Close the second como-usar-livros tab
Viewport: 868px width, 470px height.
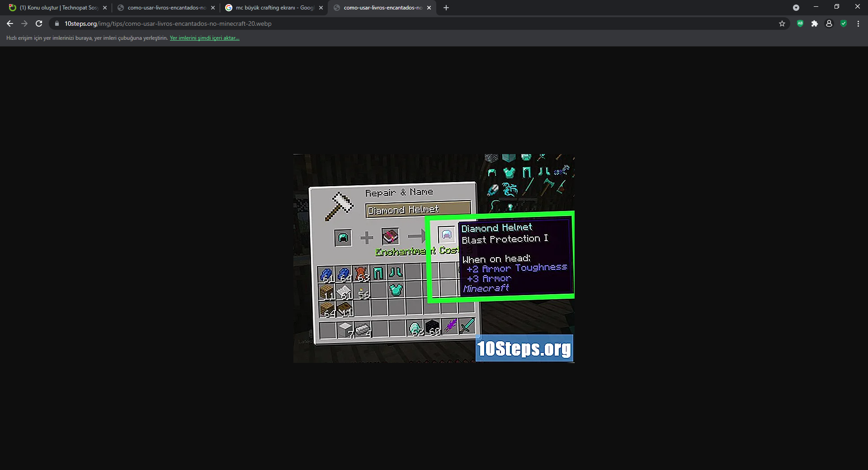coord(213,8)
